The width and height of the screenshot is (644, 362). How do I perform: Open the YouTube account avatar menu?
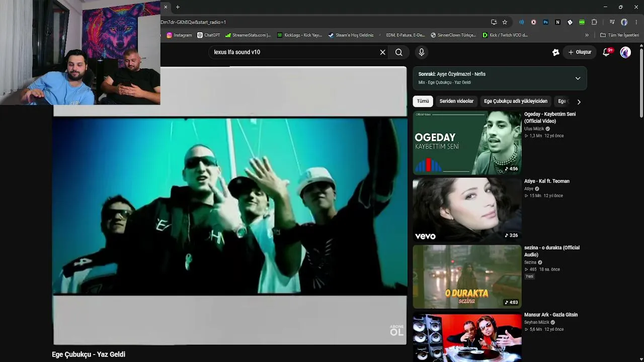click(625, 52)
